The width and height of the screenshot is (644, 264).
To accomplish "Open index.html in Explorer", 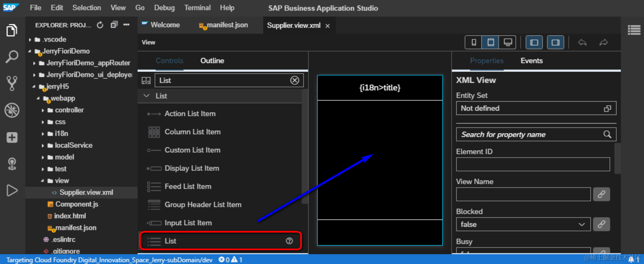I will coord(70,216).
